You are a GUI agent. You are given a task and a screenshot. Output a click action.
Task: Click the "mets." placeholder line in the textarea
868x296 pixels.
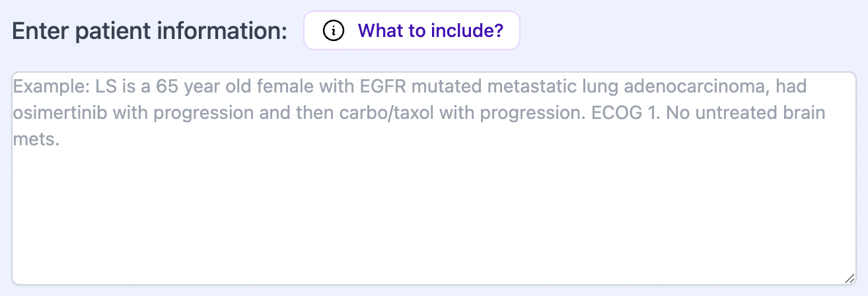[36, 139]
